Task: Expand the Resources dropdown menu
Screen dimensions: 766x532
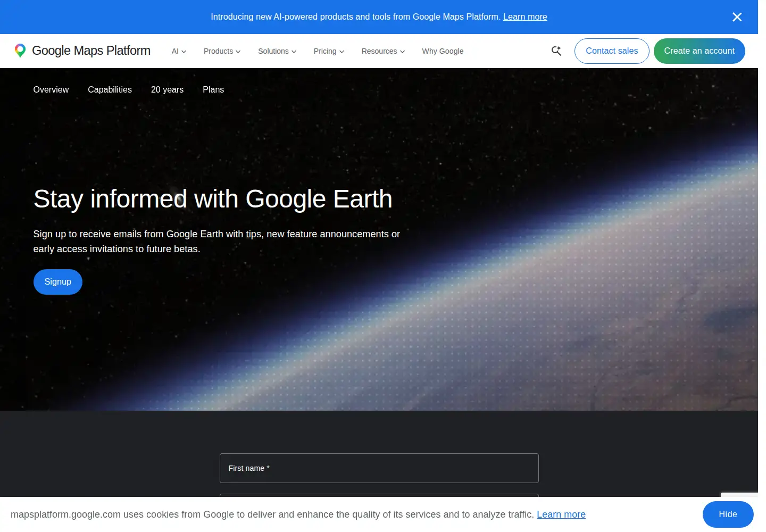Action: (383, 51)
